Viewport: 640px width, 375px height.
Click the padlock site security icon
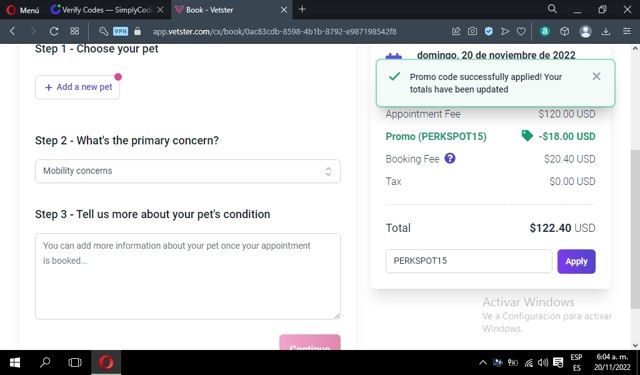(x=138, y=31)
